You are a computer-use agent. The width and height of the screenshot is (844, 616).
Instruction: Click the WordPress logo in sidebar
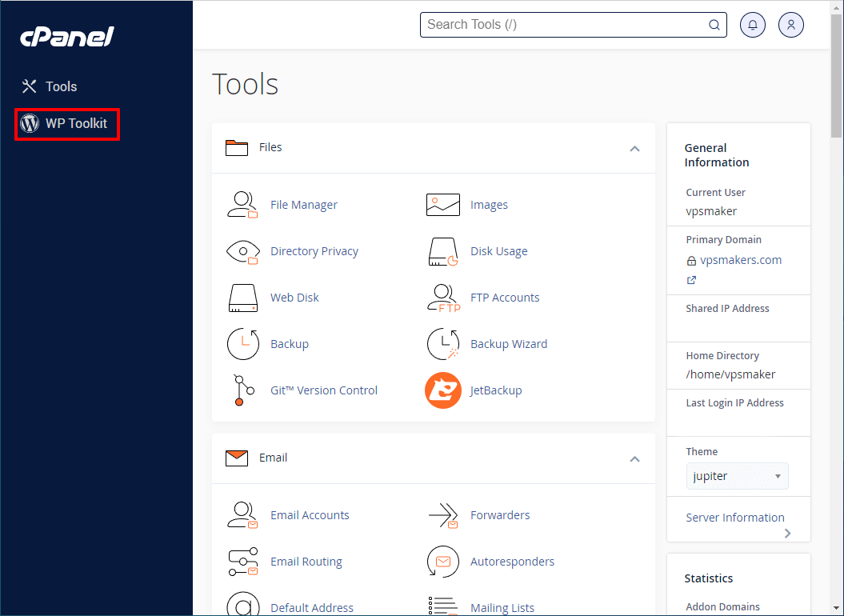(30, 123)
